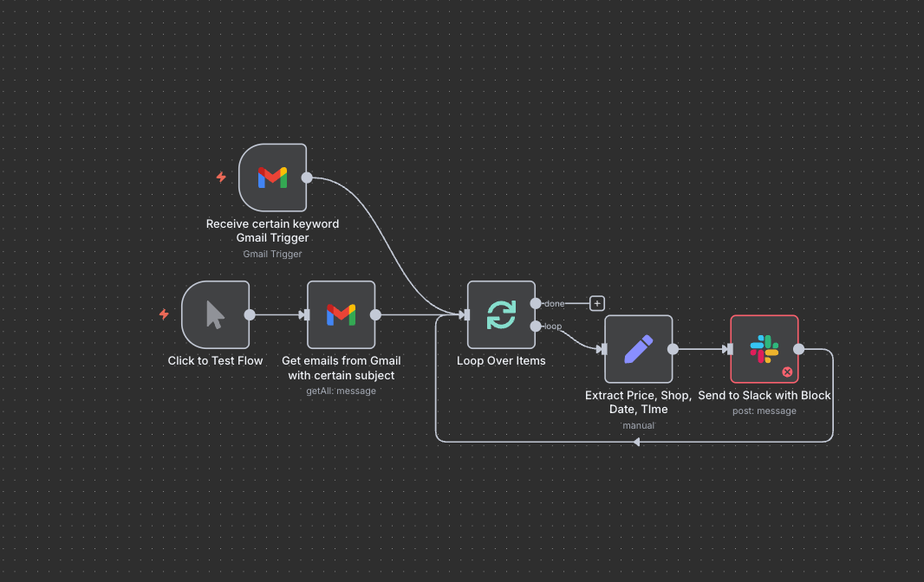The width and height of the screenshot is (924, 582).
Task: Open the Loop Over Items node
Action: [501, 315]
